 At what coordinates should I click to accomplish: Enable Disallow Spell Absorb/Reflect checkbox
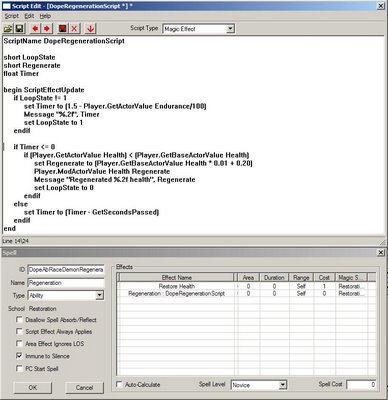19,320
